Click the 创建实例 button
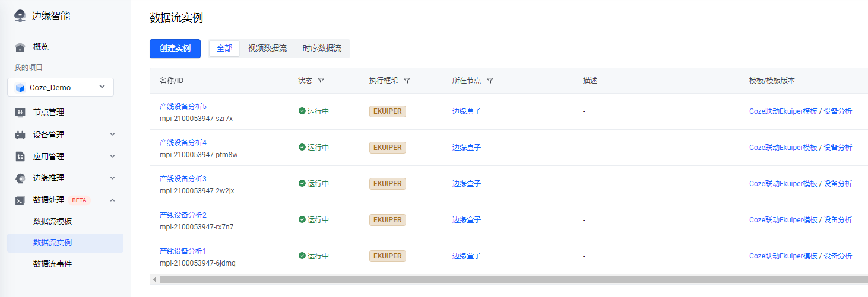The height and width of the screenshot is (297, 868). click(175, 49)
